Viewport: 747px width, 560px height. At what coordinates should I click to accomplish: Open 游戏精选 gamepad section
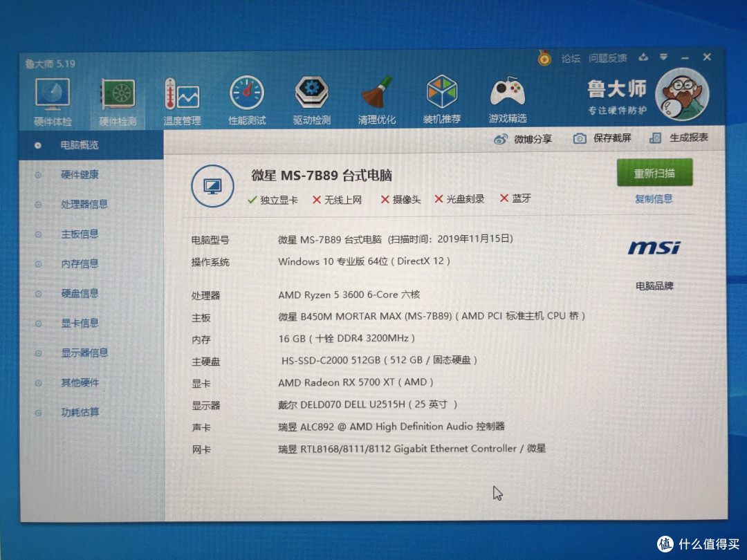[x=508, y=99]
